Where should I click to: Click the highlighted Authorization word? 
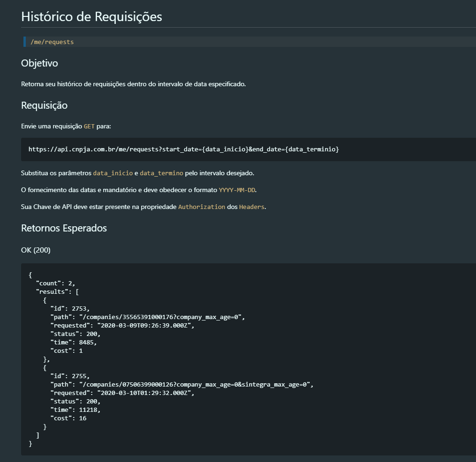(x=202, y=207)
